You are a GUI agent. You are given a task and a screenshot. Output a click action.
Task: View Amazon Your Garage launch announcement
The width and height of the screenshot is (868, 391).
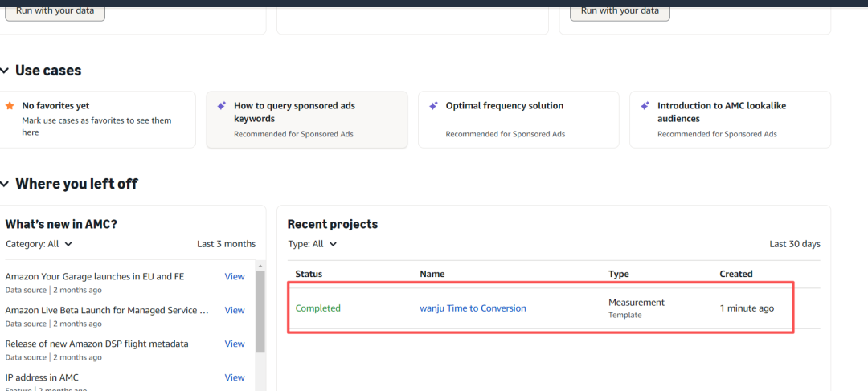tap(234, 276)
